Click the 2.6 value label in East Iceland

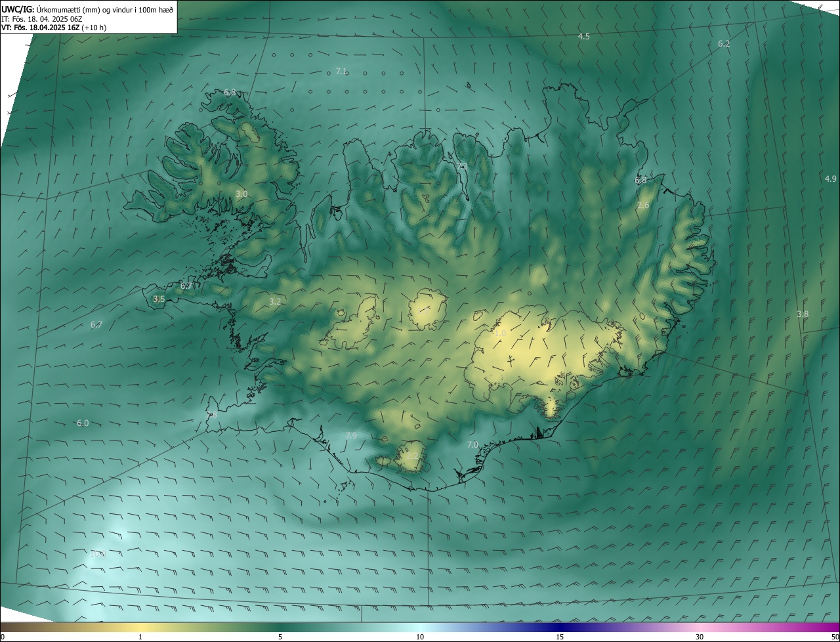643,205
